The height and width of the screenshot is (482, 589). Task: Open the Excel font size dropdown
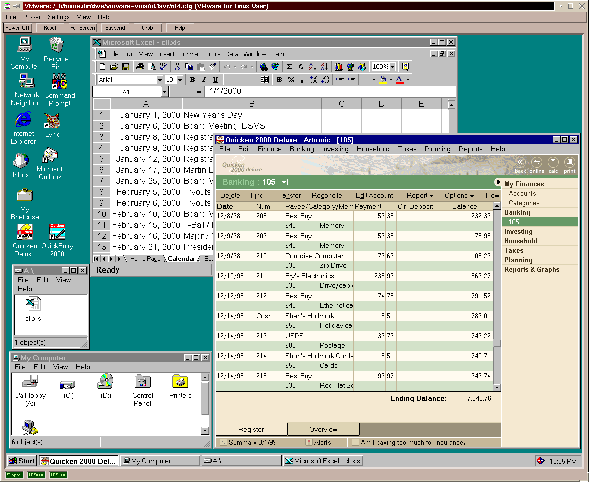coord(180,80)
